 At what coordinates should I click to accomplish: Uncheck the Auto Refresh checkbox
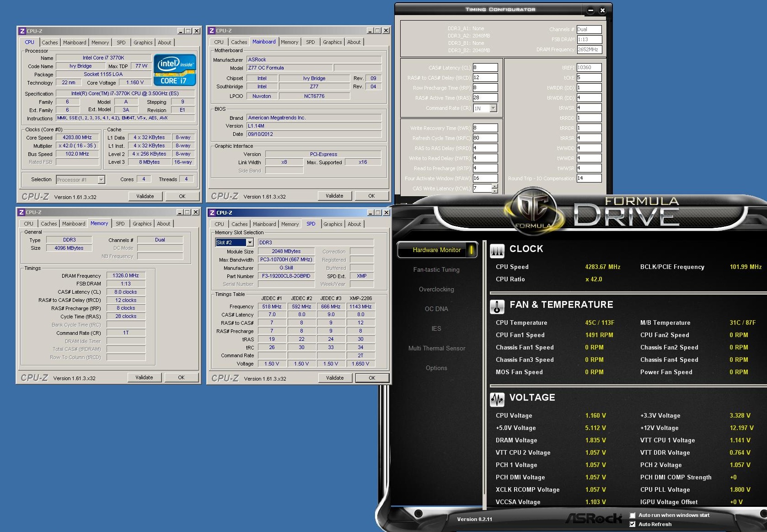point(633,524)
